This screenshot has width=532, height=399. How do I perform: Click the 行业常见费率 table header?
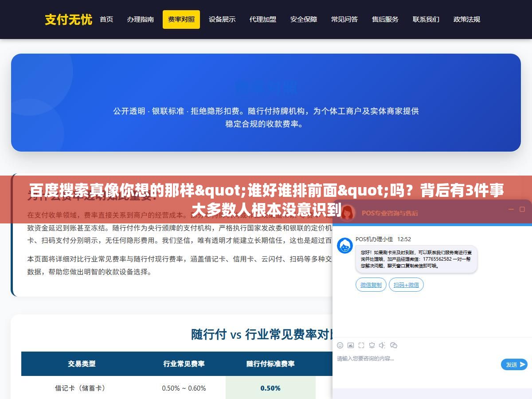click(184, 364)
